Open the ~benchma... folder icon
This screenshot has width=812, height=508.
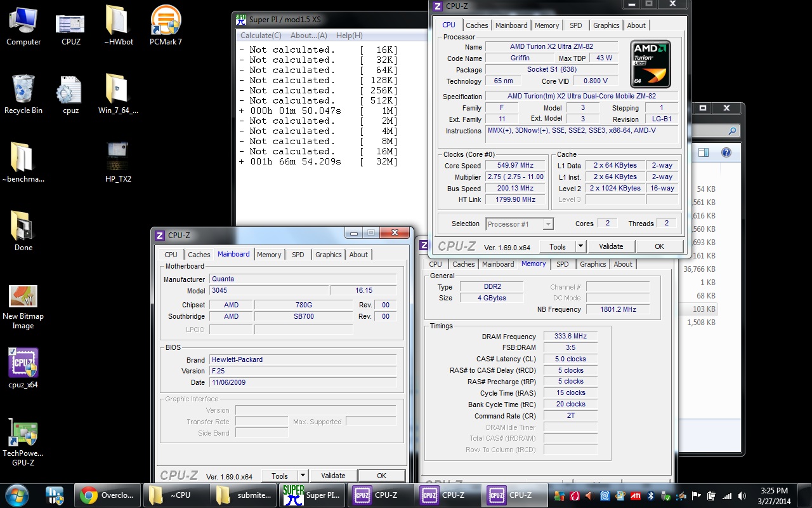coord(23,164)
